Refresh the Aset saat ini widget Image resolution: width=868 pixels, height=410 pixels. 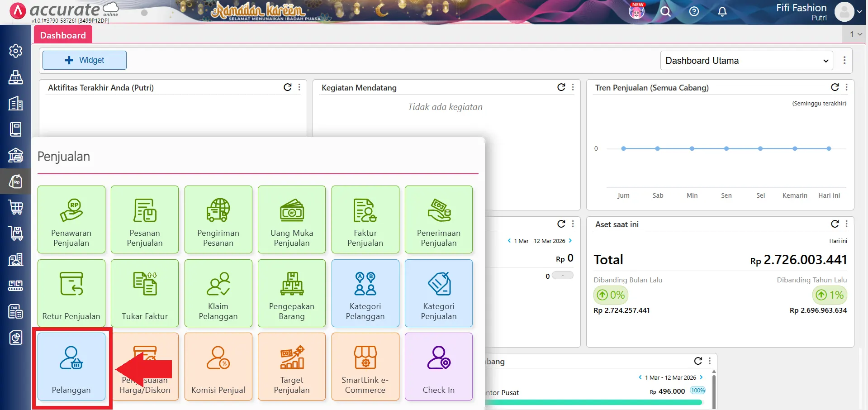tap(835, 224)
